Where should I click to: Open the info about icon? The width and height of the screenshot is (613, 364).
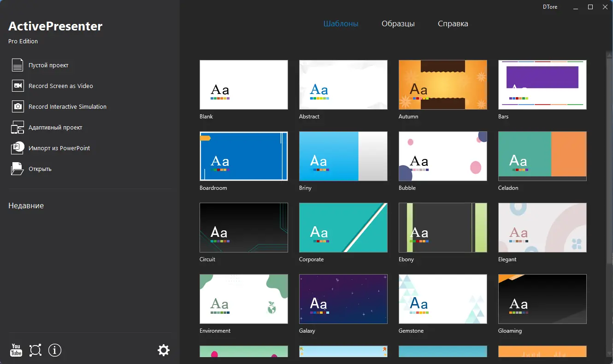point(55,350)
